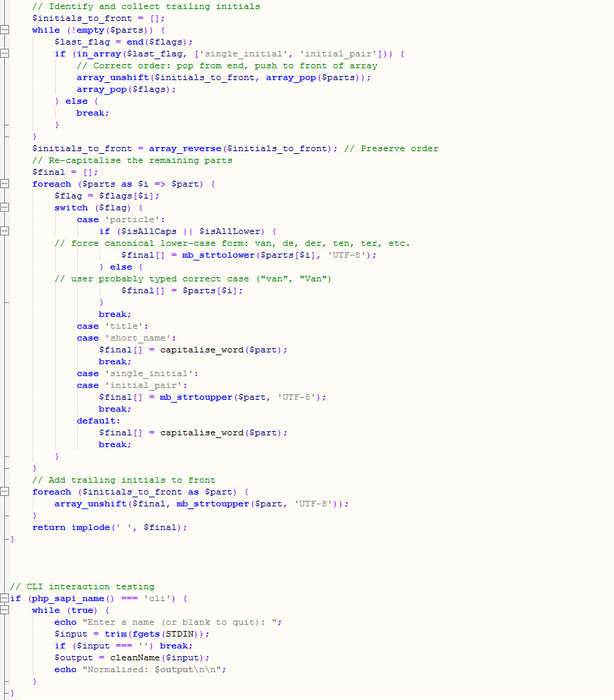The height and width of the screenshot is (700, 614).
Task: Click the comment '// Re-capitalise the remaining parts'
Action: [x=132, y=160]
